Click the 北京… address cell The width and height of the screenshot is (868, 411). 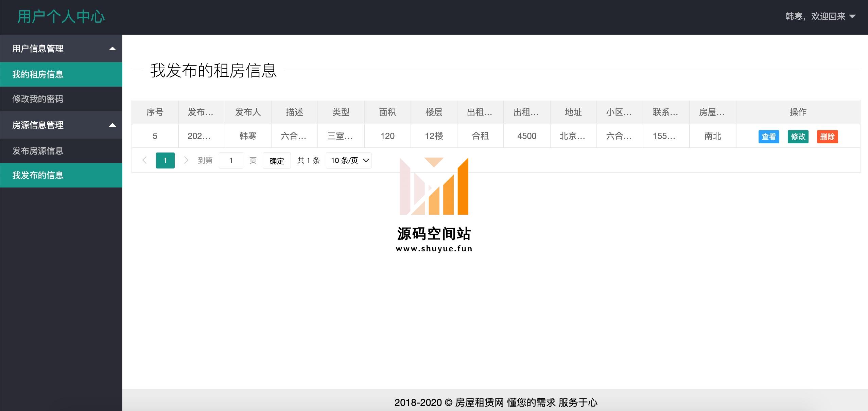(x=573, y=136)
